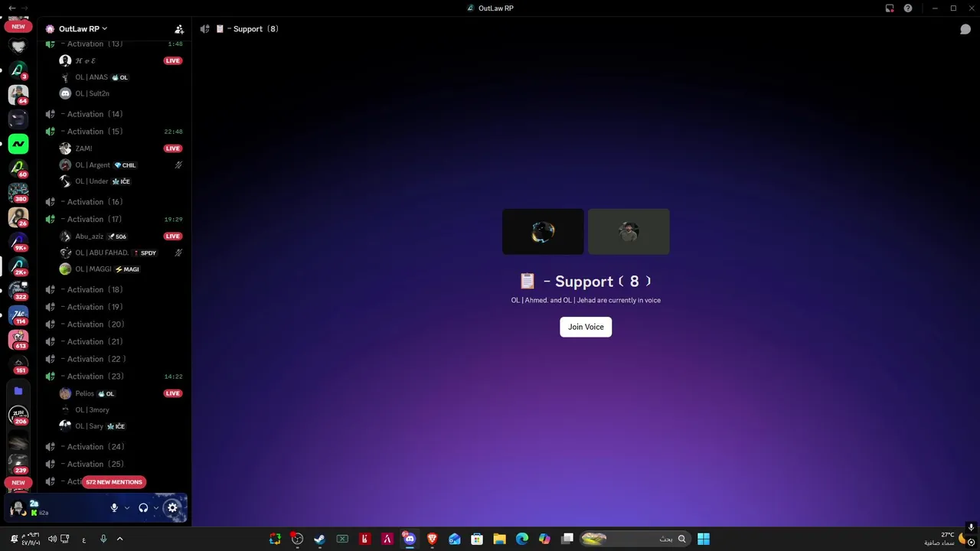Open the Activation (24) voice channel

pos(113,447)
